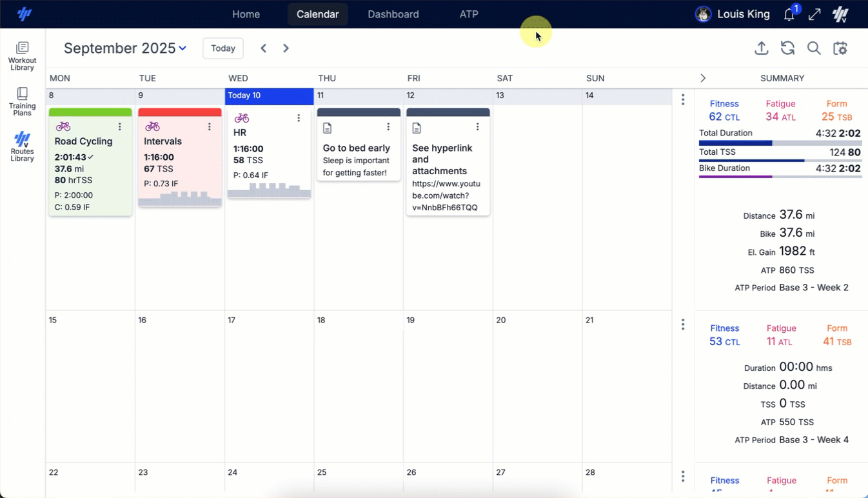The image size is (868, 498).
Task: Open the ATP tab
Action: (469, 14)
